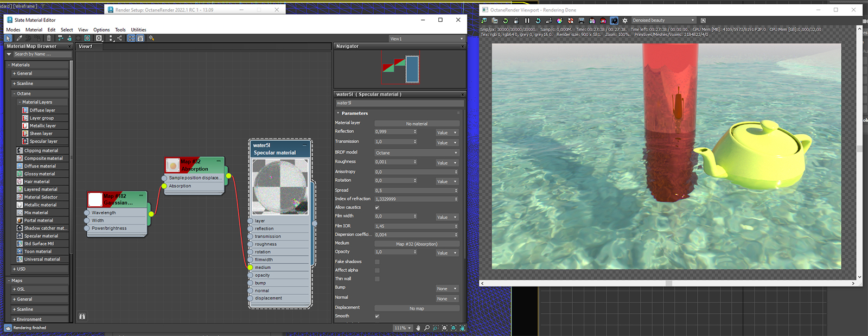Click fullscreen icon next to Denoised beauty
This screenshot has height=336, width=868.
(703, 21)
